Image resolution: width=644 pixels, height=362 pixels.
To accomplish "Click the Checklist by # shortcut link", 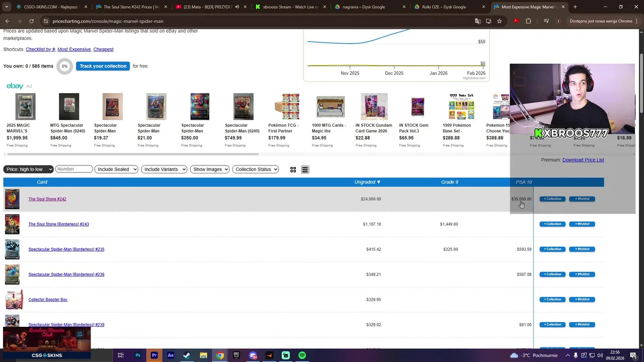I will (x=40, y=49).
